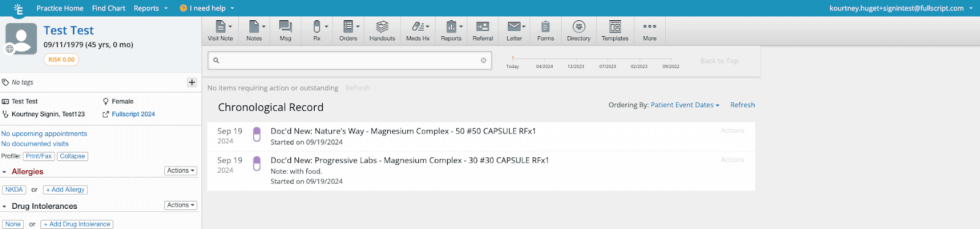Add a patient tag with plus button
This screenshot has width=980, height=229.
click(192, 82)
